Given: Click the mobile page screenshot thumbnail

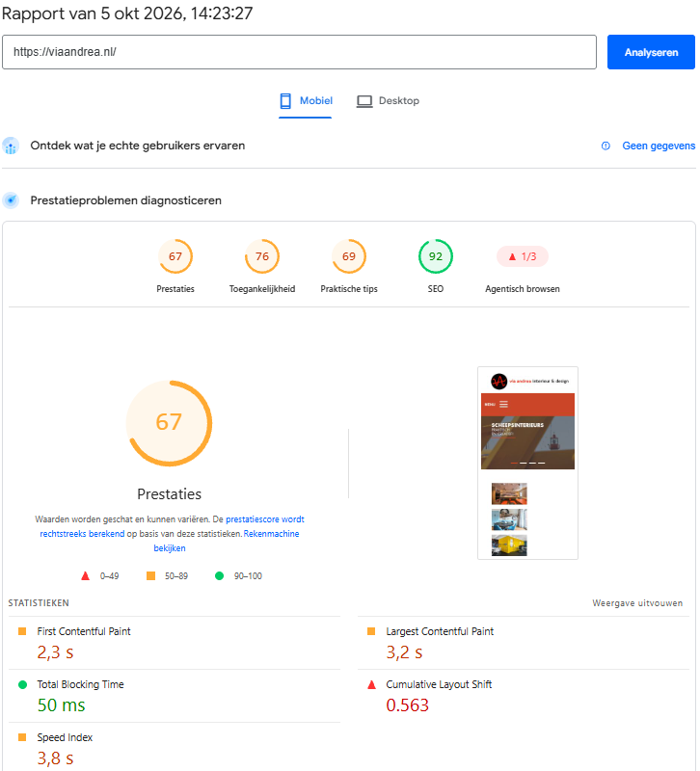Looking at the screenshot, I should click(x=527, y=463).
